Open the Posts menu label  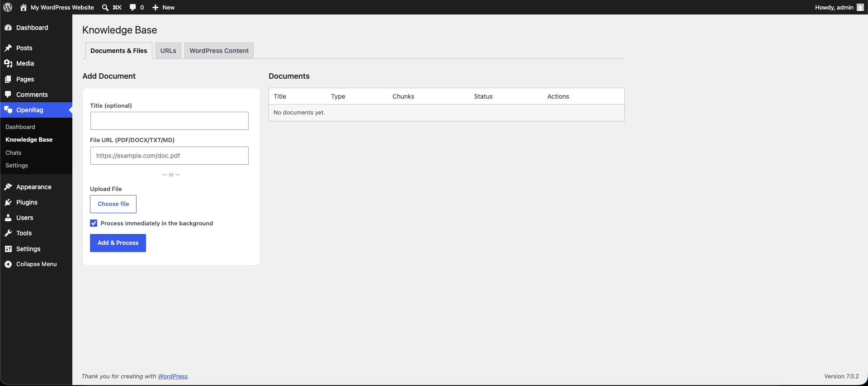pos(24,48)
